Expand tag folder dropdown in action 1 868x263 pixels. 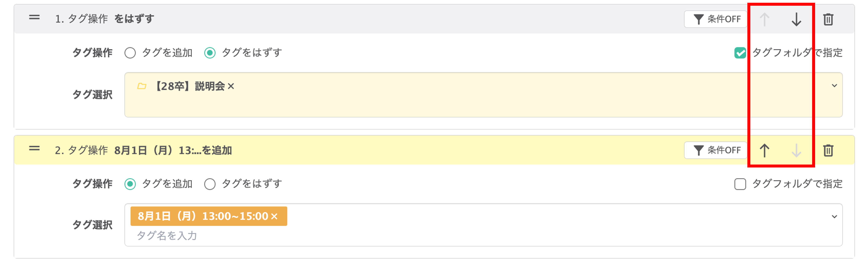834,86
